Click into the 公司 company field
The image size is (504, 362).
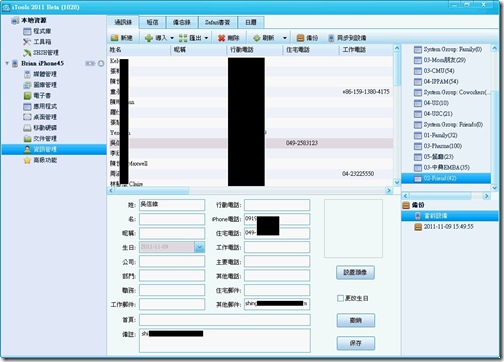172,262
